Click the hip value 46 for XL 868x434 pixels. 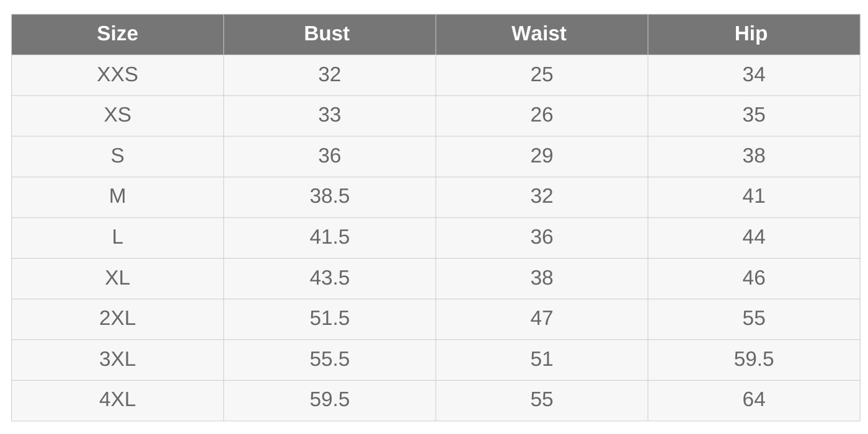pyautogui.click(x=753, y=278)
